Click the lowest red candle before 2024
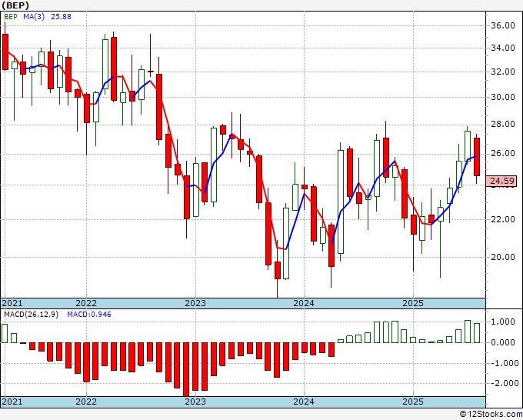523x420 pixels. [278, 270]
